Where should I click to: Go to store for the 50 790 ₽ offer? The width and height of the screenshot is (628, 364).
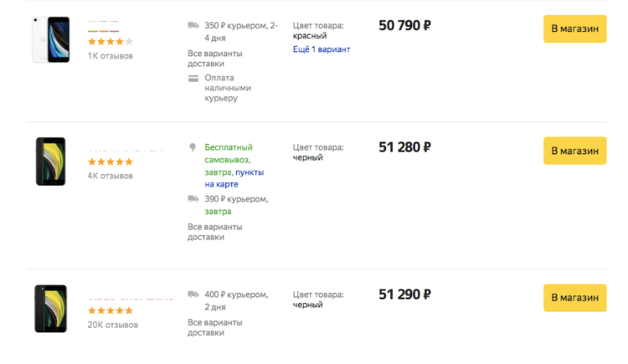pos(574,28)
